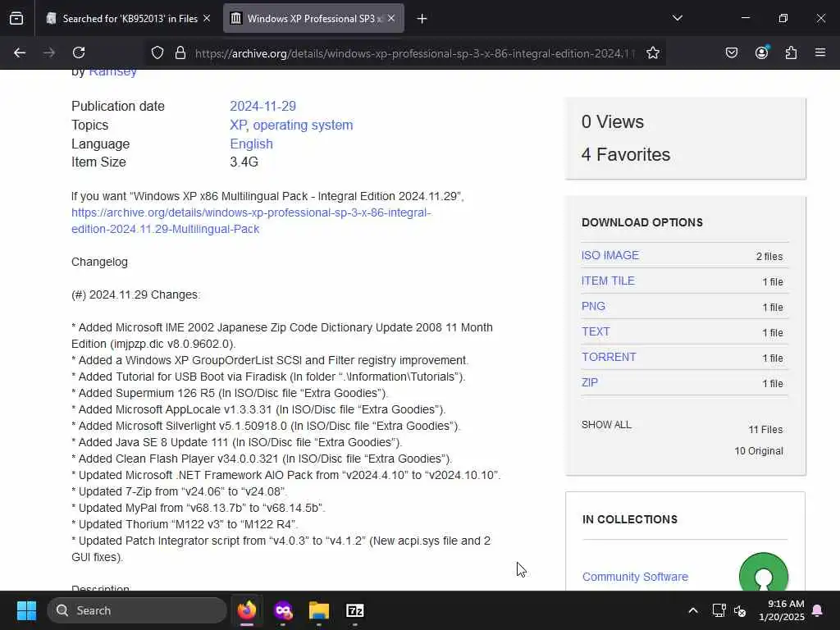Click 'Updated 7-Zip' changelog line

(x=180, y=491)
